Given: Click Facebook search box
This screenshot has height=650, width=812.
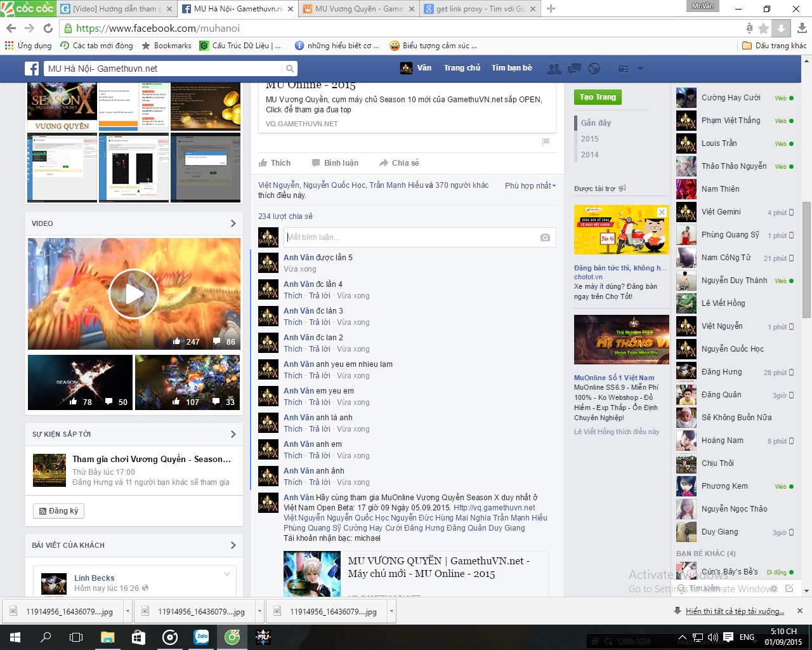Looking at the screenshot, I should pos(163,69).
